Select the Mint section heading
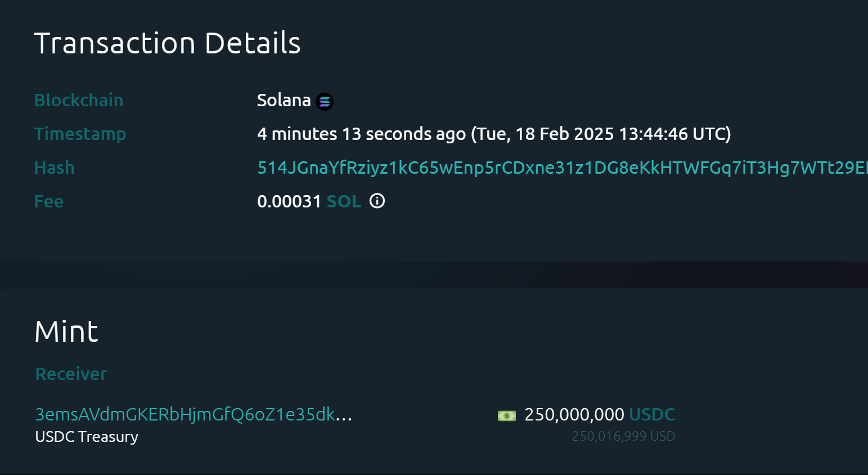 66,331
